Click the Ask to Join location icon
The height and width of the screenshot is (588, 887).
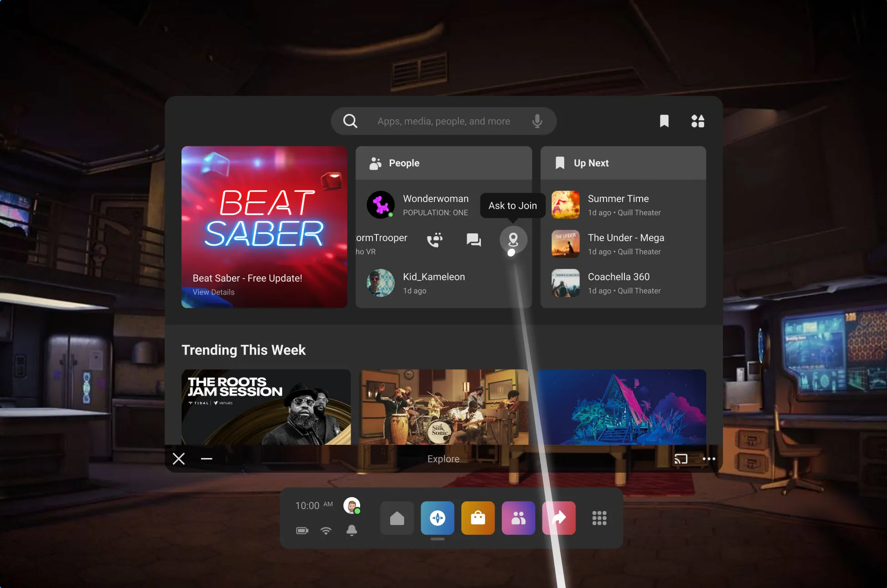pos(513,239)
